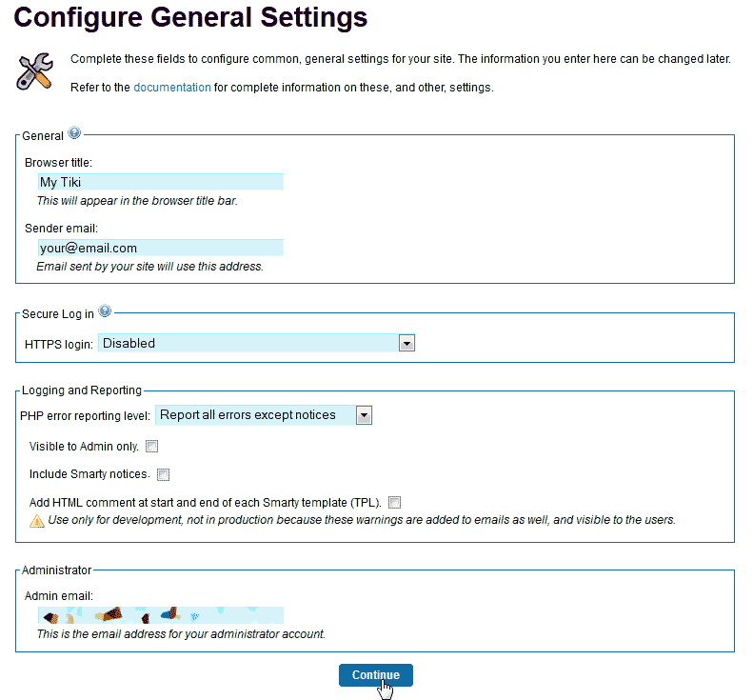Click the Secure Log in legend text
The width and height of the screenshot is (753, 700).
(x=57, y=314)
